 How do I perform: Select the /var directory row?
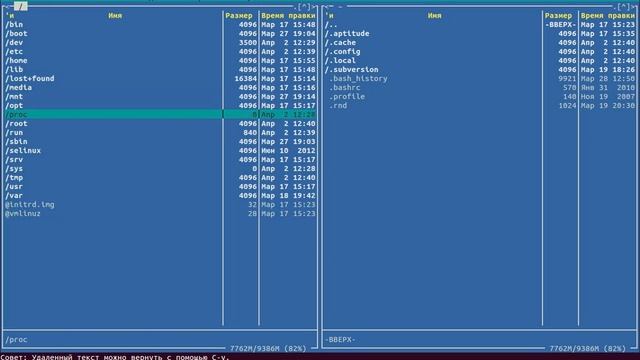click(160, 196)
